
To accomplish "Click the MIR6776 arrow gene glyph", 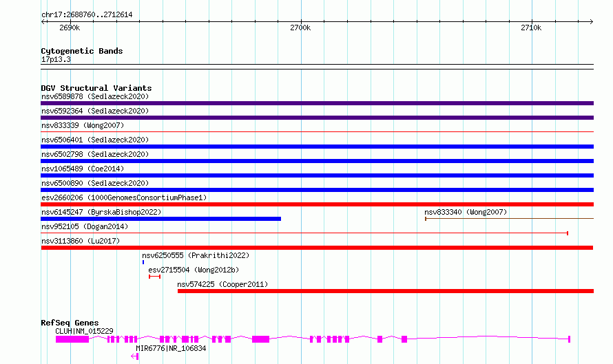I will 134,356.
